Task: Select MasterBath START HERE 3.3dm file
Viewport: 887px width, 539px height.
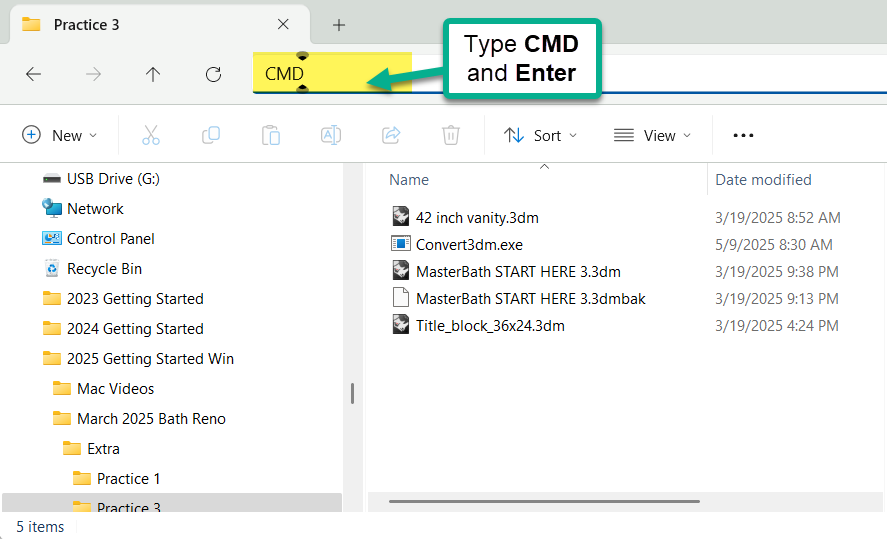Action: [518, 272]
